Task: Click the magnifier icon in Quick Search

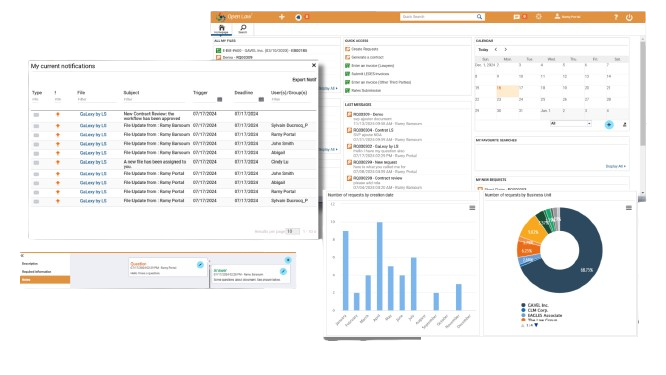Action: [x=479, y=17]
